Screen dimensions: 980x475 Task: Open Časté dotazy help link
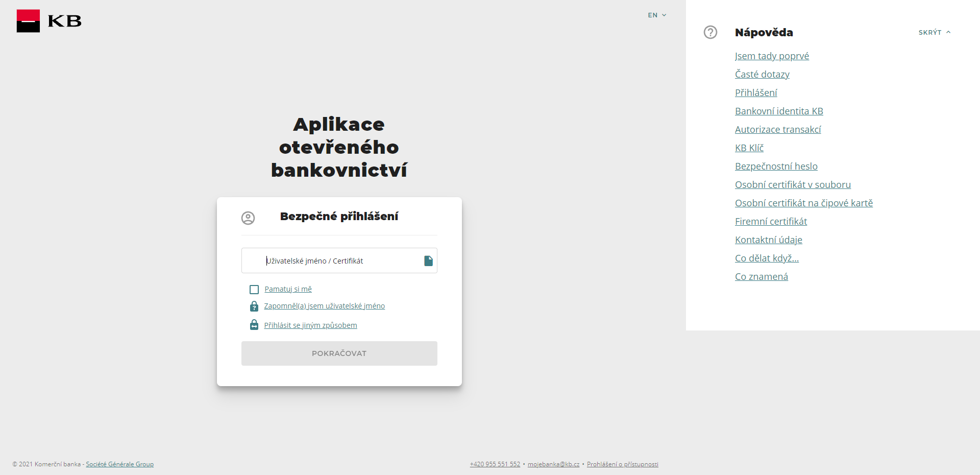762,74
